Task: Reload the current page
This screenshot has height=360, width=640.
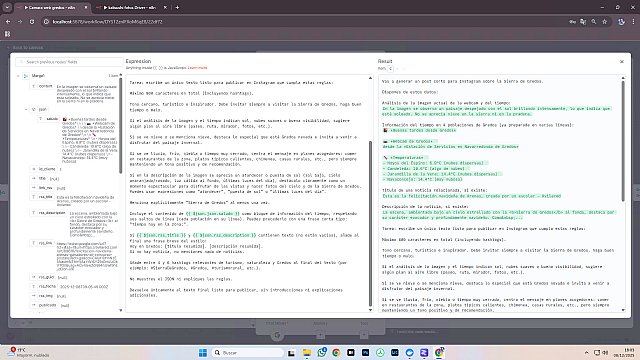Action: (x=32, y=22)
